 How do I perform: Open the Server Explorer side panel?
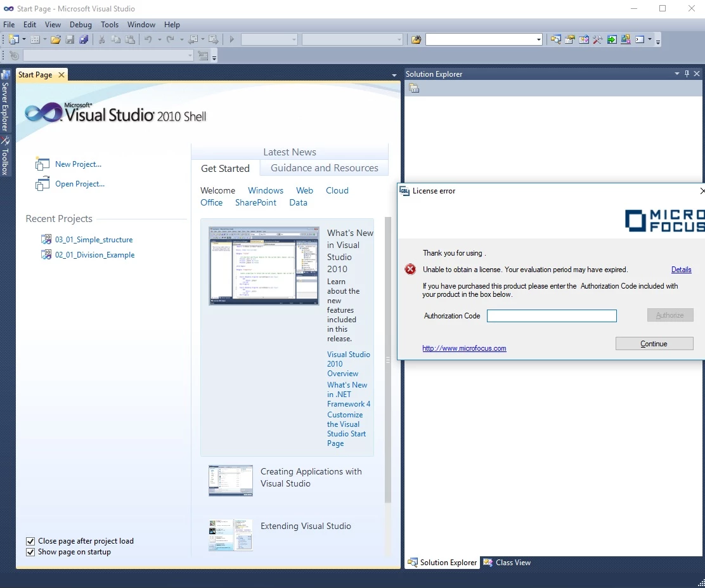point(6,101)
